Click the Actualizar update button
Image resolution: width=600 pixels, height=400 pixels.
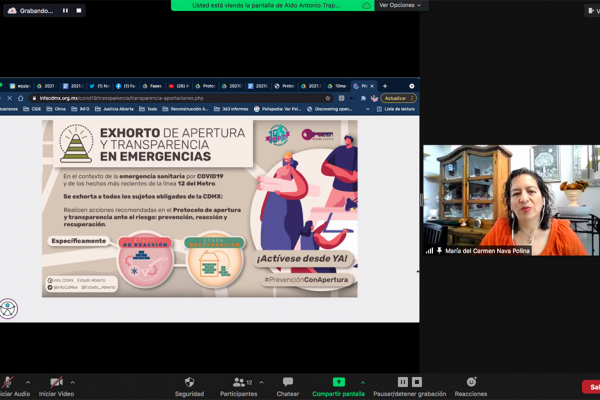coord(398,98)
